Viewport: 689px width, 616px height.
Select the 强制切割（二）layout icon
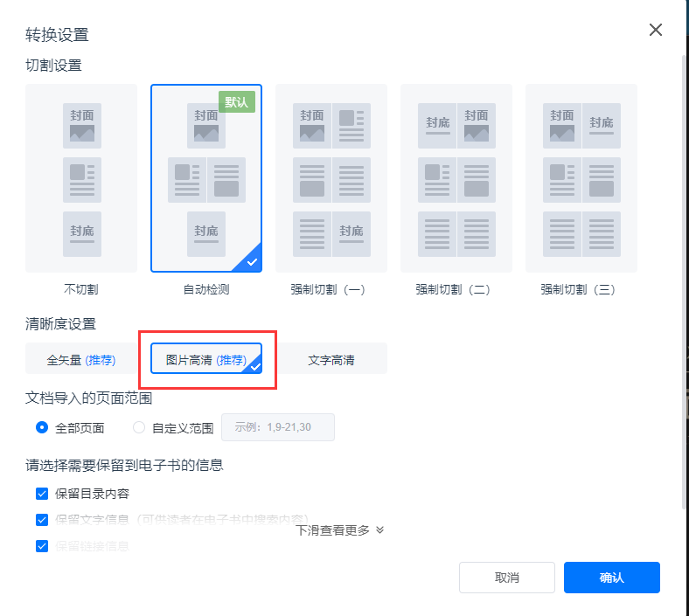point(456,178)
